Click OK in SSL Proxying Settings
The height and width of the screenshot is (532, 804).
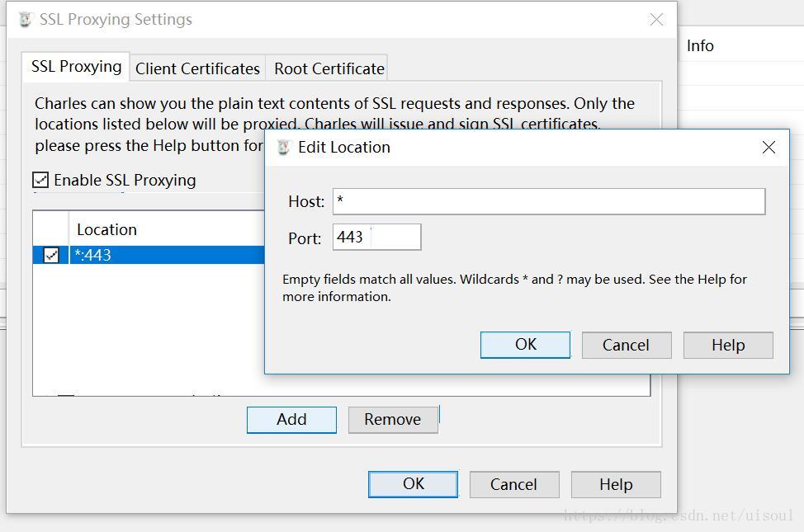coord(413,484)
